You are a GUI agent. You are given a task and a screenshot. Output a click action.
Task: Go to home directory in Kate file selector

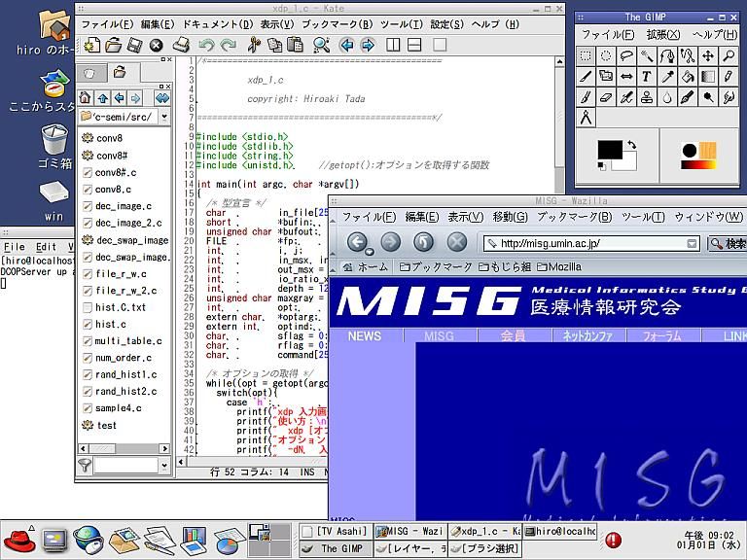coord(86,98)
